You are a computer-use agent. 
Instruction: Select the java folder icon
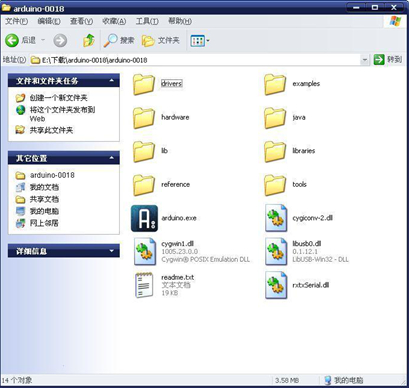coord(275,118)
